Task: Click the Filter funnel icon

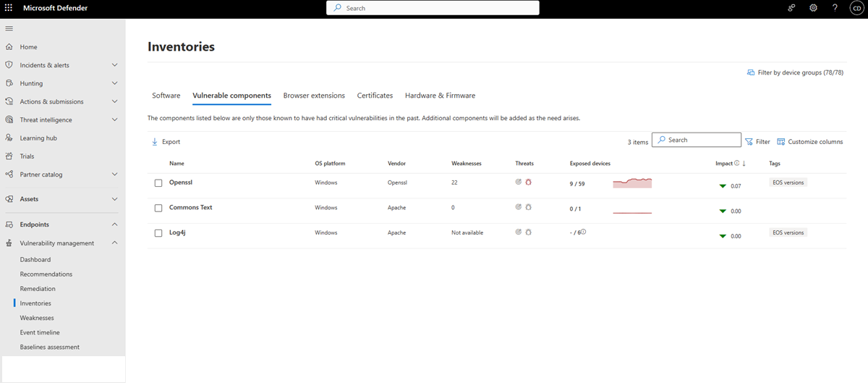Action: 749,142
